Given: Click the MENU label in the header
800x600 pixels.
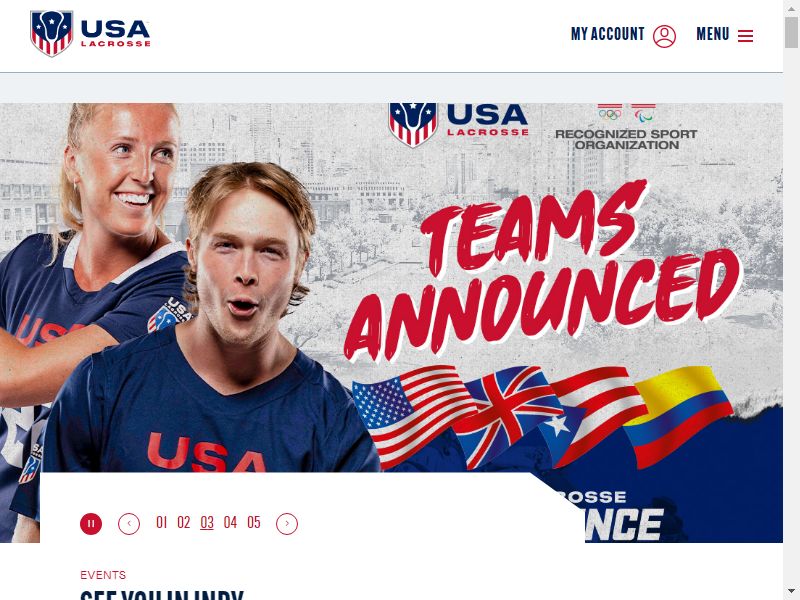Looking at the screenshot, I should coord(713,34).
